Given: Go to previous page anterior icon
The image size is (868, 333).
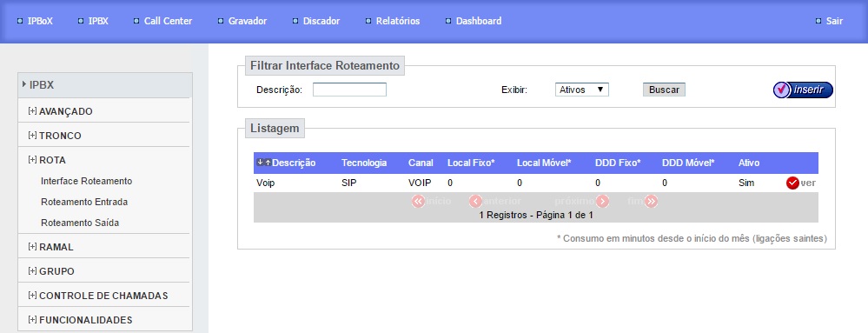Looking at the screenshot, I should (x=475, y=201).
